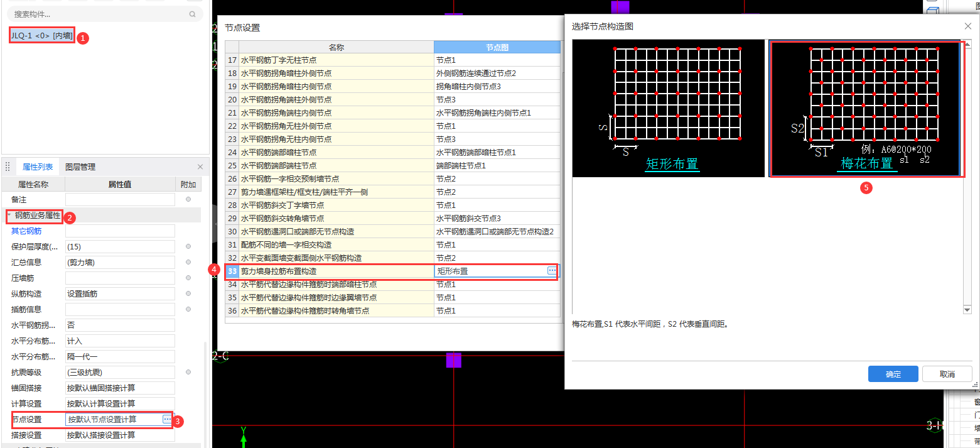Select row 36 水平筋代替边缘构件箍筋时转角墙节点

(336, 311)
